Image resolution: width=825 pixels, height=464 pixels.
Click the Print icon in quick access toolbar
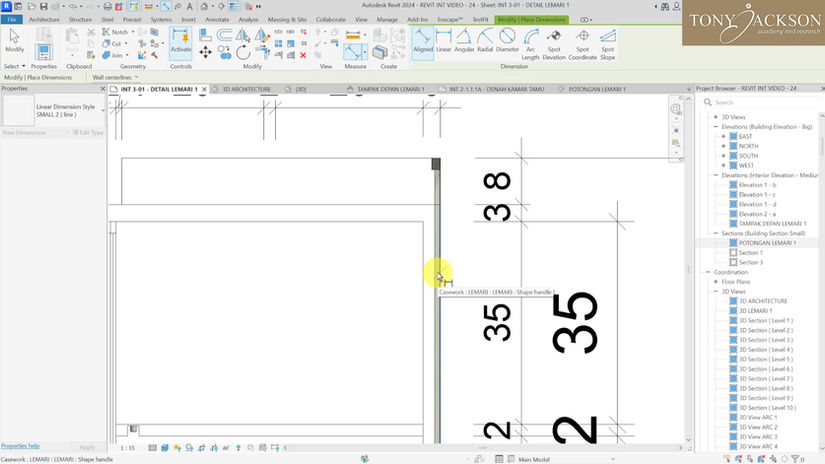[107, 6]
